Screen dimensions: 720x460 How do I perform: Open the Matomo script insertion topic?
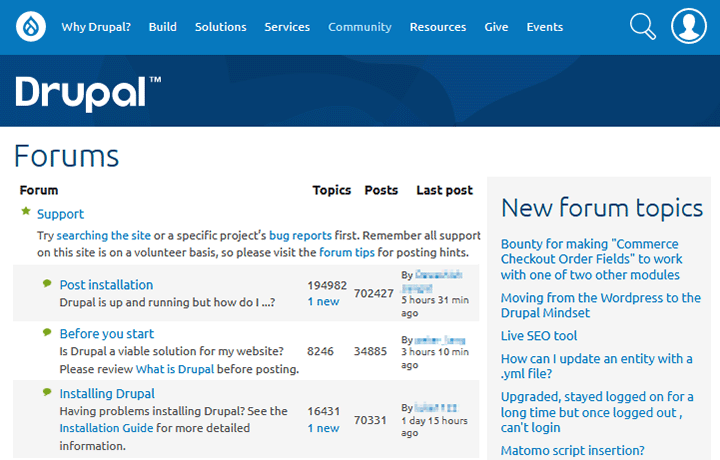click(x=572, y=450)
